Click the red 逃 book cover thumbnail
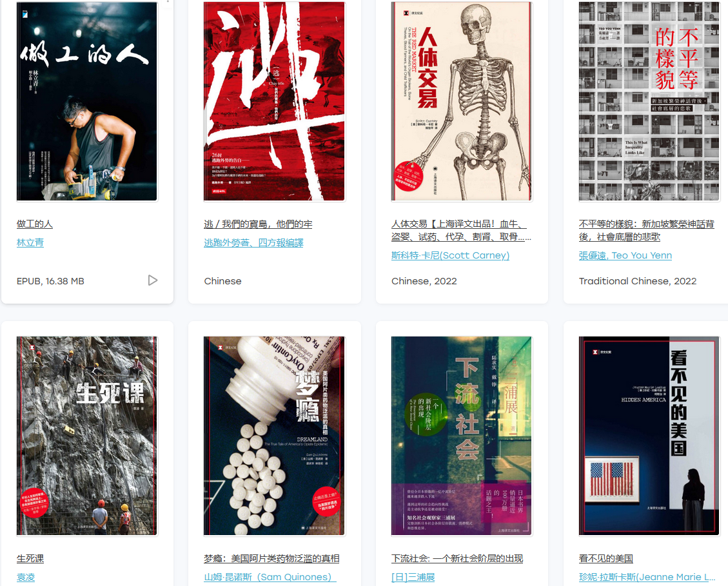This screenshot has width=728, height=586. (x=275, y=101)
